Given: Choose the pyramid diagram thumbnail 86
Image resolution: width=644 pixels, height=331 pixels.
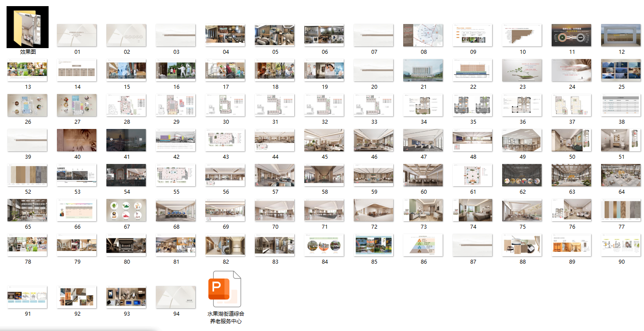Looking at the screenshot, I should click(423, 245).
